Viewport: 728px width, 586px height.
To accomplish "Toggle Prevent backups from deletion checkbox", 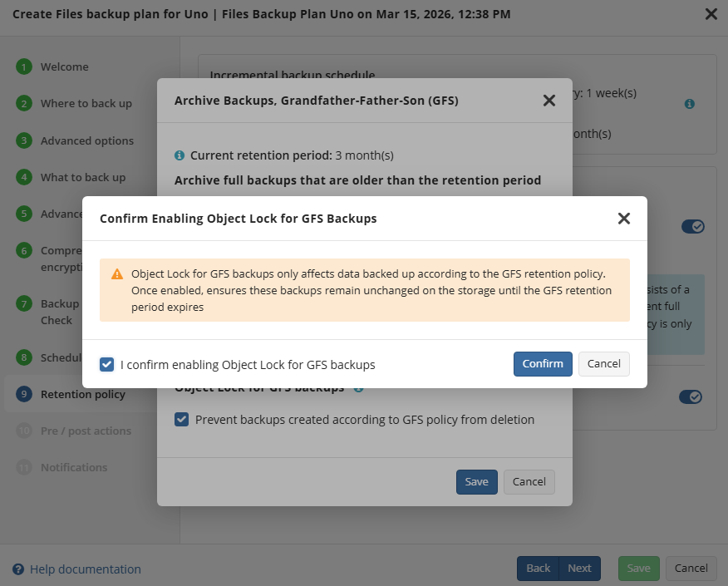I will (x=181, y=420).
